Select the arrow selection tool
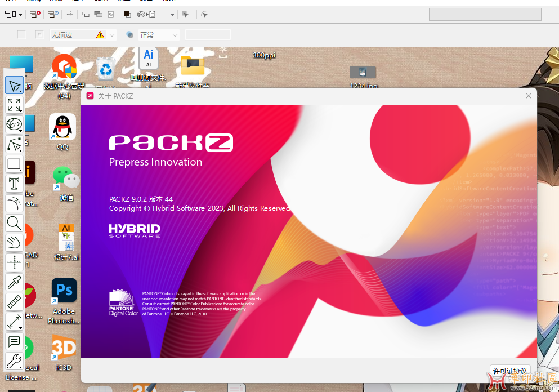This screenshot has height=392, width=559. point(14,86)
